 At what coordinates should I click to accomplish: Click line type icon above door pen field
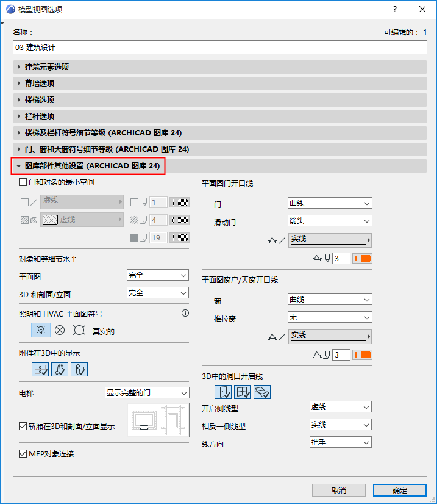pyautogui.click(x=277, y=240)
